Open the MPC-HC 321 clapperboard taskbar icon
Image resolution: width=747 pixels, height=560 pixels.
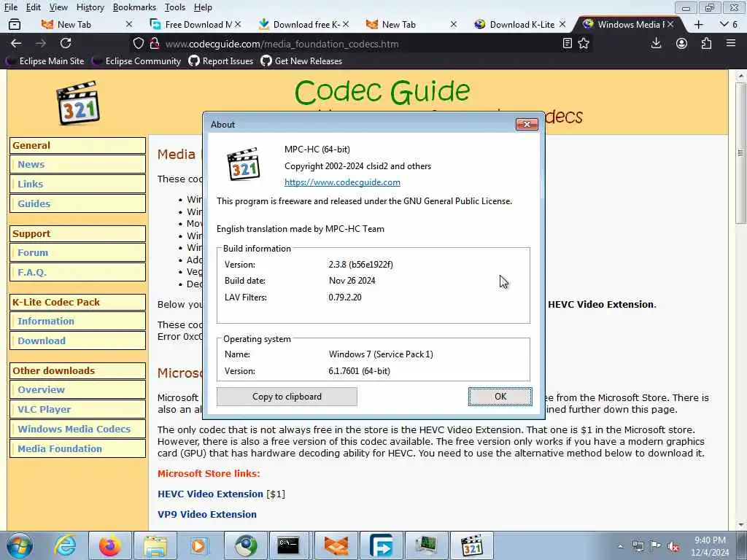472,545
